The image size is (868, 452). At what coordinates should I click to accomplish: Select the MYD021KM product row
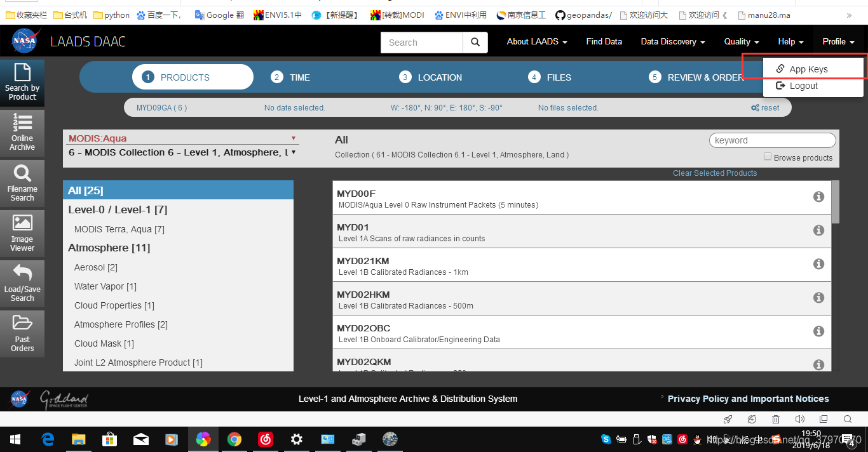coord(581,265)
